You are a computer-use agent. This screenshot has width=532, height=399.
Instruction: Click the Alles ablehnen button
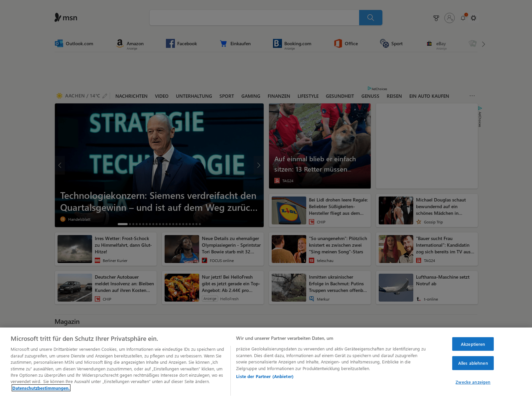[473, 363]
